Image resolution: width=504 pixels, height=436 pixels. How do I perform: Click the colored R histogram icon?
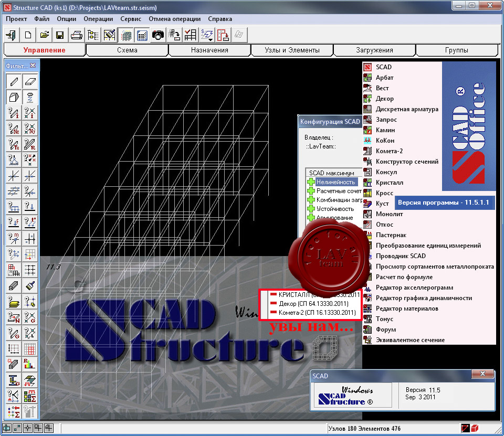30,364
